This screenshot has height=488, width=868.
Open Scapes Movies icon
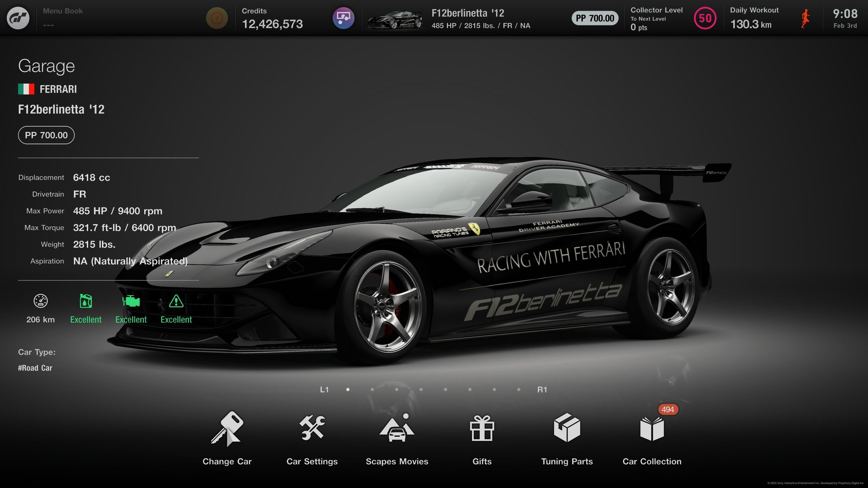(397, 428)
